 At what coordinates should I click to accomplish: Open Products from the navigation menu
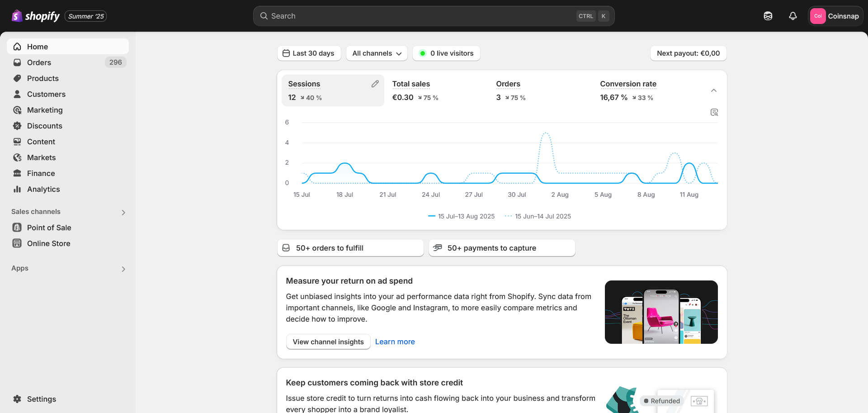click(x=42, y=78)
